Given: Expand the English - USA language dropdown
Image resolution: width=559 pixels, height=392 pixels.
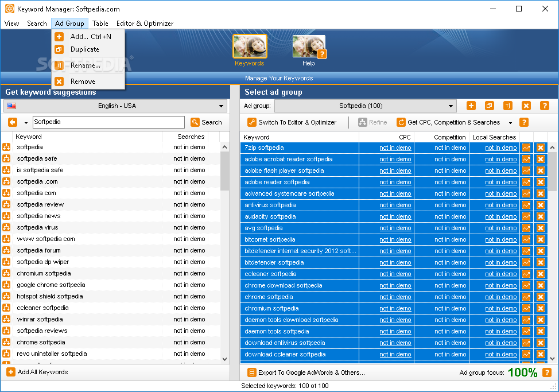Looking at the screenshot, I should (x=115, y=106).
